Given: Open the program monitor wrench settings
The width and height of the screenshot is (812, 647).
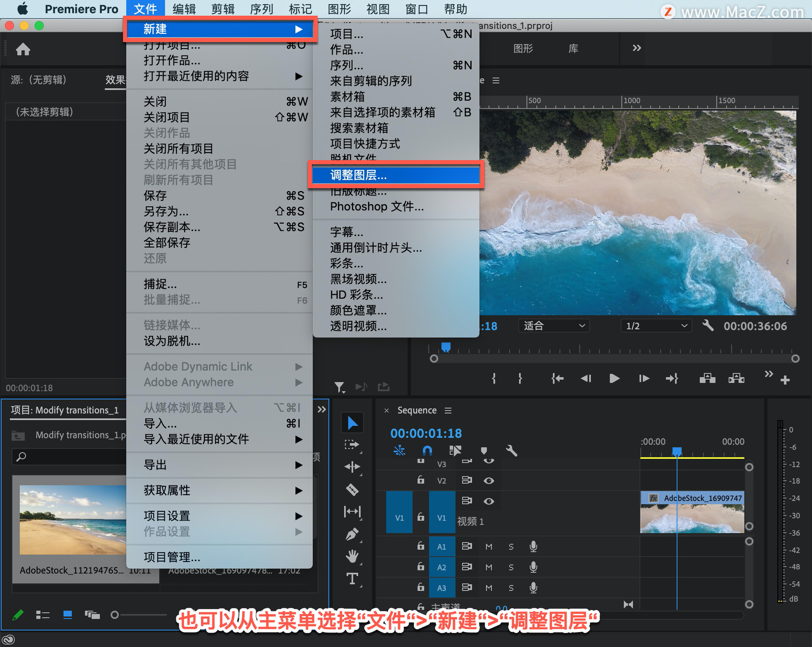Looking at the screenshot, I should pyautogui.click(x=708, y=326).
